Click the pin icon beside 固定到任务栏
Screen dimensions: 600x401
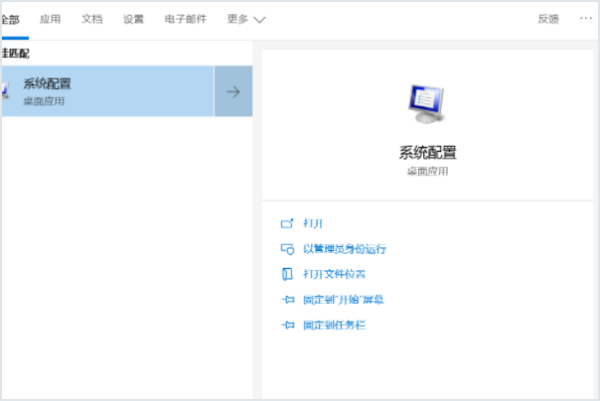[x=288, y=325]
